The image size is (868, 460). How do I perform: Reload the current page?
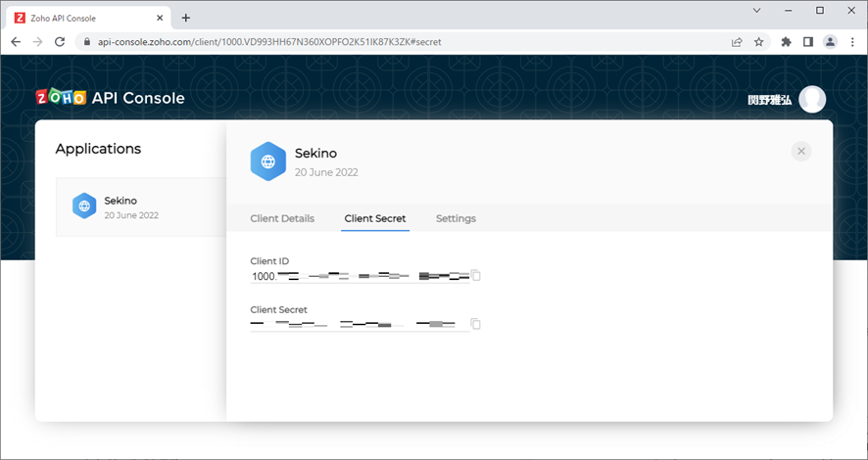click(x=60, y=42)
